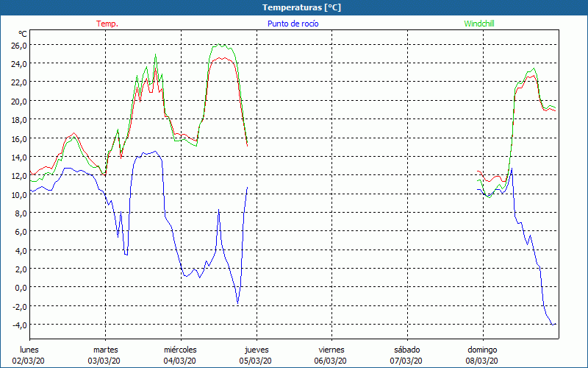Click the lunes day label
588x368 pixels.
[29, 350]
